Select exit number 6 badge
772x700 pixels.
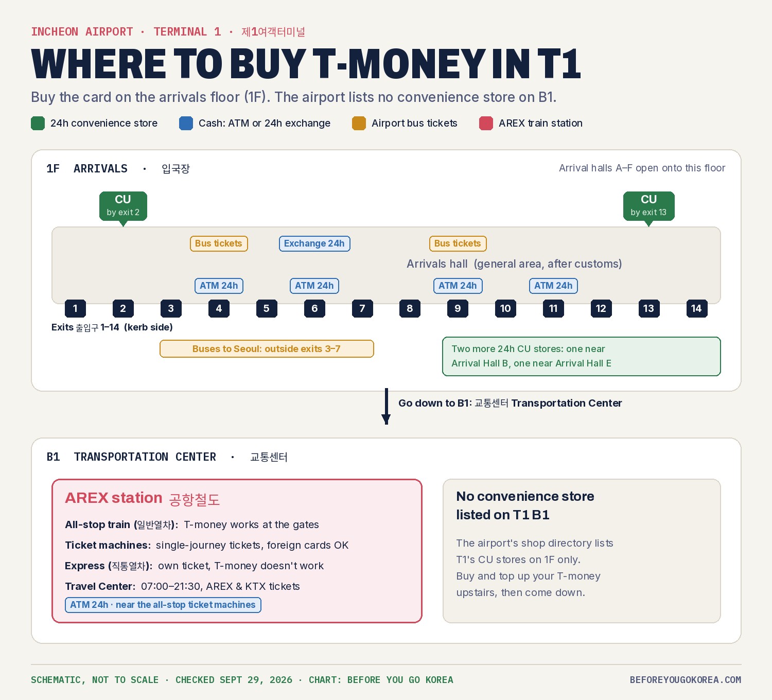[x=314, y=308]
